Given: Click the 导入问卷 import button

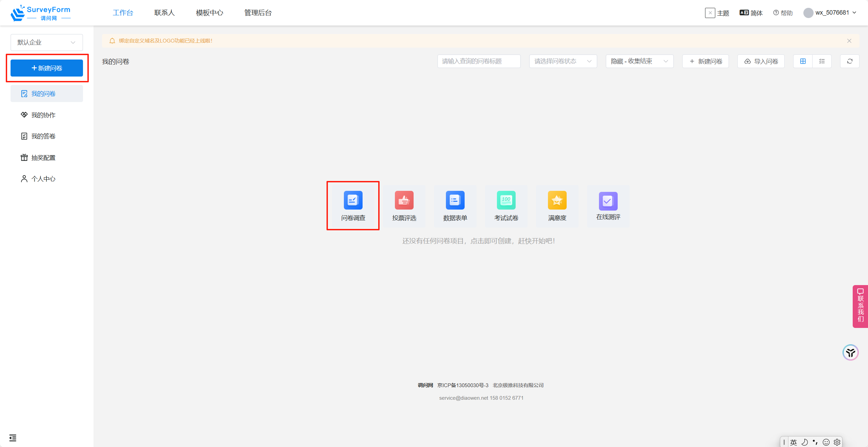Looking at the screenshot, I should click(x=761, y=61).
